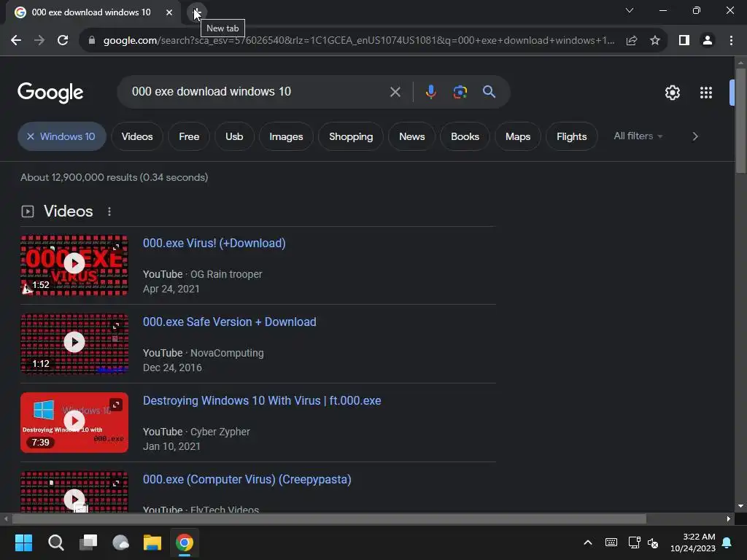Go forward to the next page
This screenshot has width=747, height=560.
coord(39,41)
